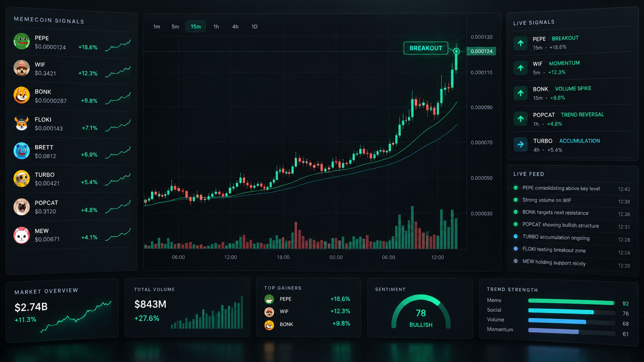Click the PEPE frog coin icon in Memecoin Signals
Screen dimensions: 644x362
[x=22, y=41]
